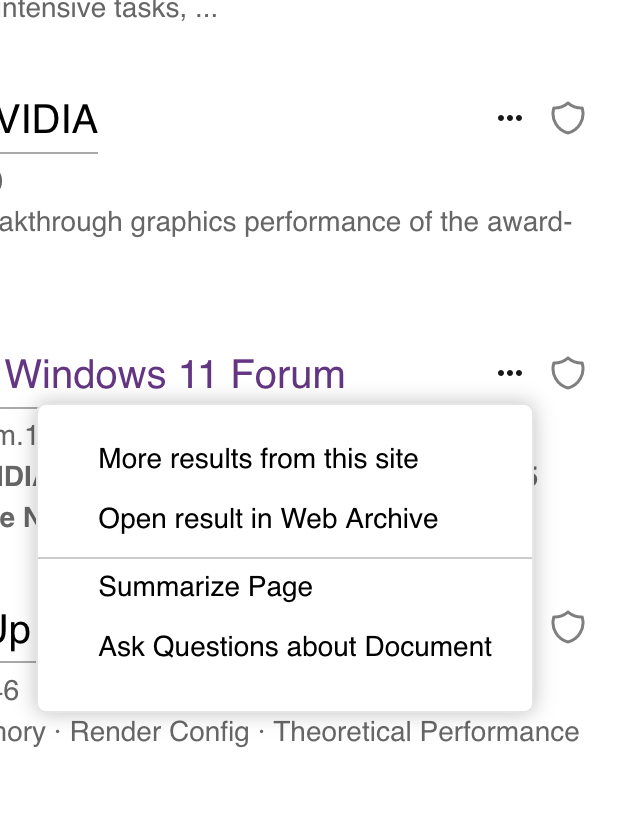
Task: Open the Windows 11 Forum result link
Action: [175, 375]
